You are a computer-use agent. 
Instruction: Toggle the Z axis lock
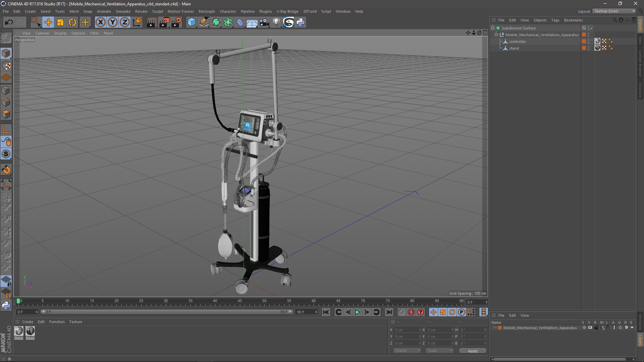(125, 22)
